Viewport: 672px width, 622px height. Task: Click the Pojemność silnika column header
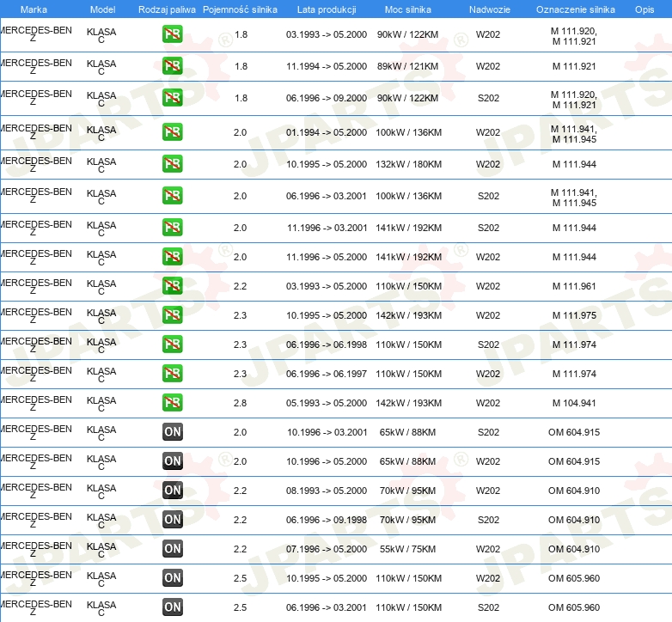(241, 9)
